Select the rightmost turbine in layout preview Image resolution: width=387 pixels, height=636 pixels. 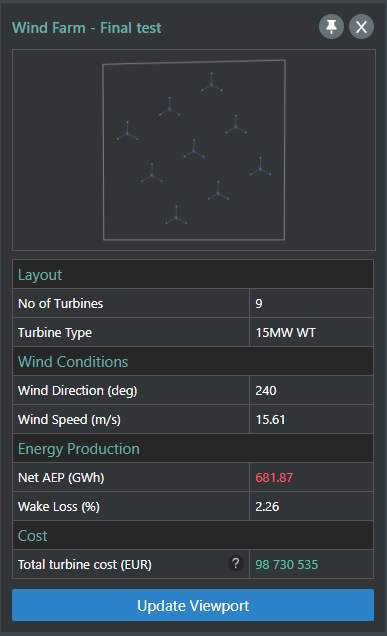tap(260, 169)
